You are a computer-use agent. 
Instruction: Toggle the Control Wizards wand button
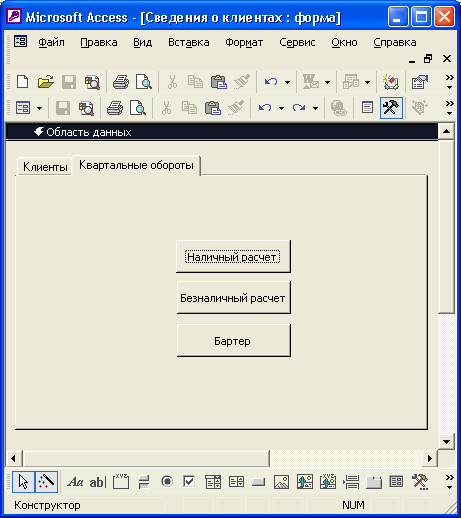click(46, 482)
